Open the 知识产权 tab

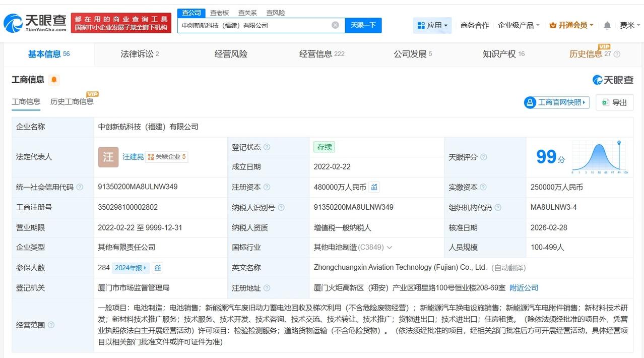pos(503,54)
